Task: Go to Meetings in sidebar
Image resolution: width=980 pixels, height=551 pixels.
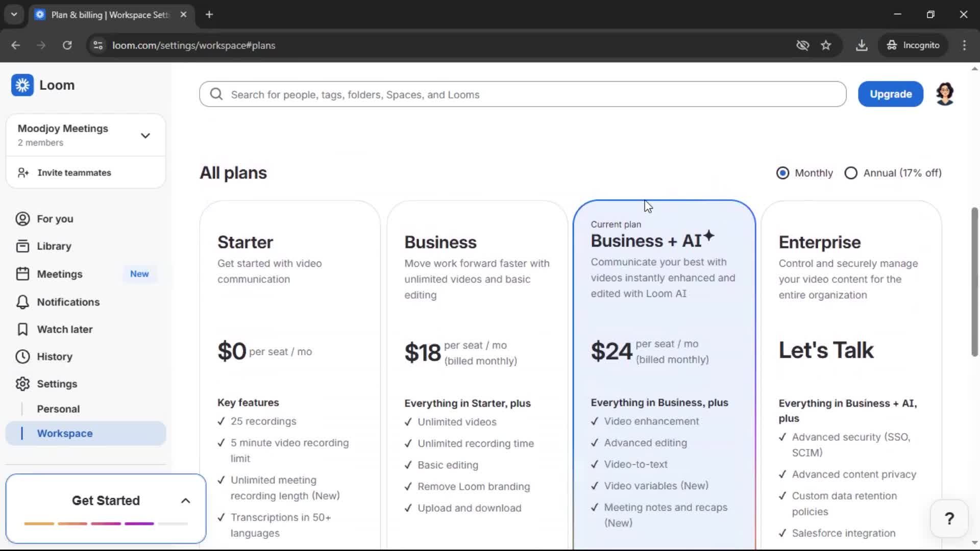Action: click(59, 274)
